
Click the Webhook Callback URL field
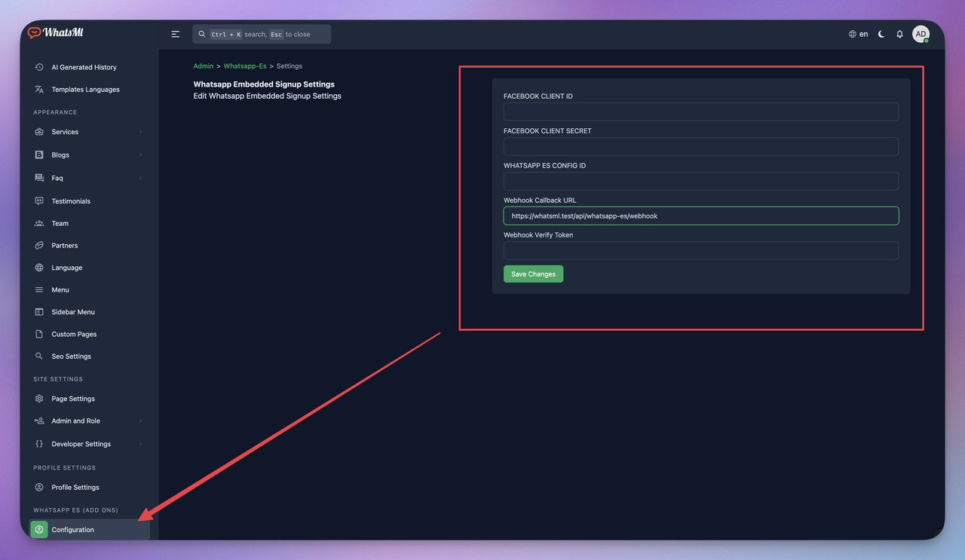[701, 216]
